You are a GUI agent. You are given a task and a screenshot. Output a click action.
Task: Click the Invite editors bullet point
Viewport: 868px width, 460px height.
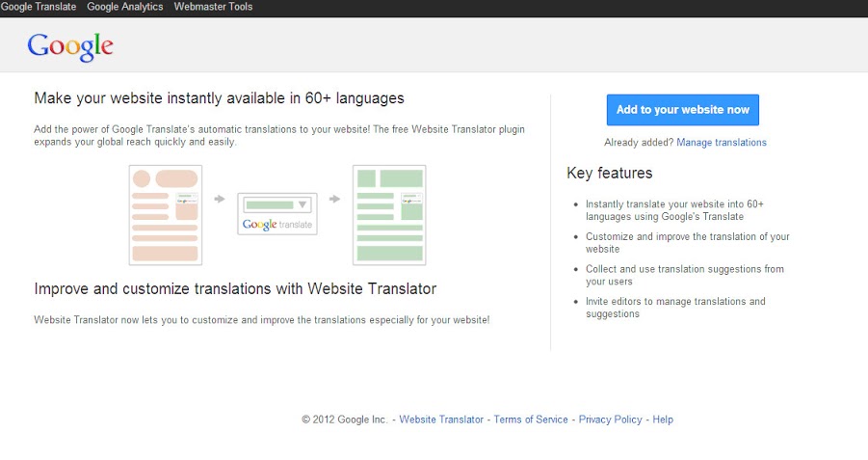[675, 308]
